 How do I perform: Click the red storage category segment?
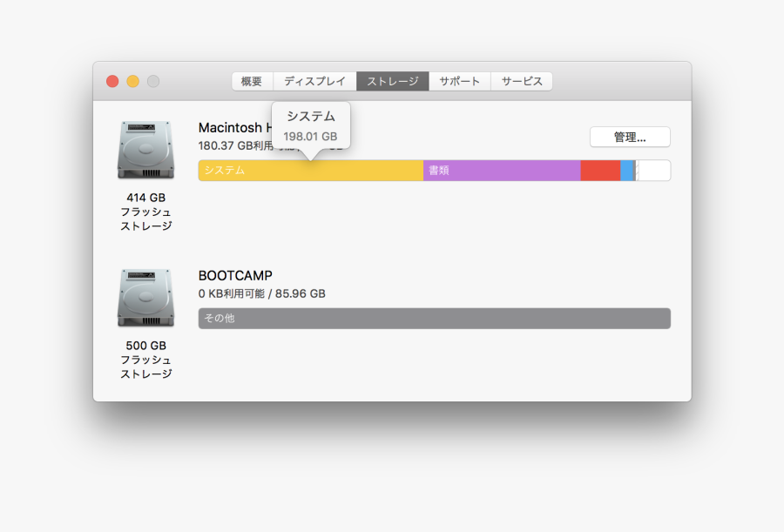pyautogui.click(x=599, y=171)
